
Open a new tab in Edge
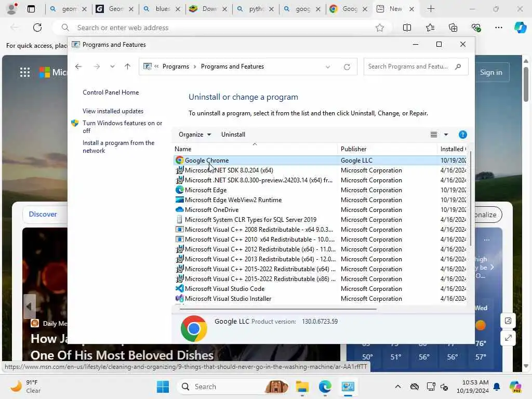[431, 9]
